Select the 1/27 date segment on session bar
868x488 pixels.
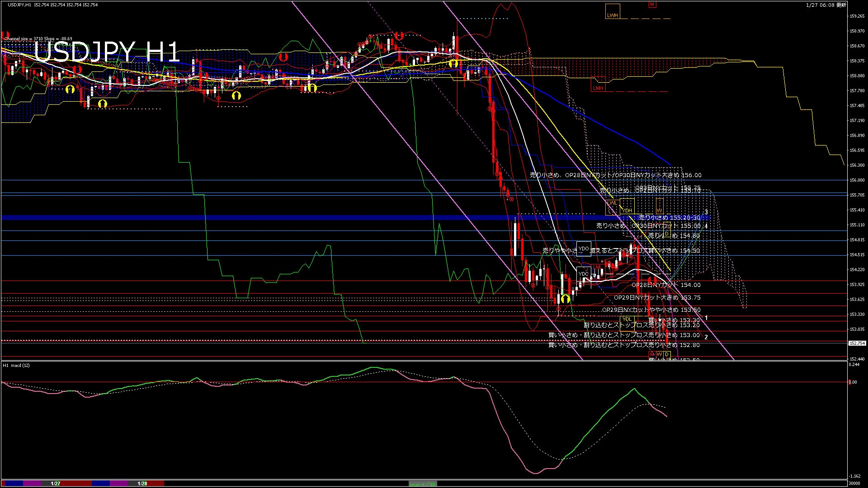click(55, 483)
